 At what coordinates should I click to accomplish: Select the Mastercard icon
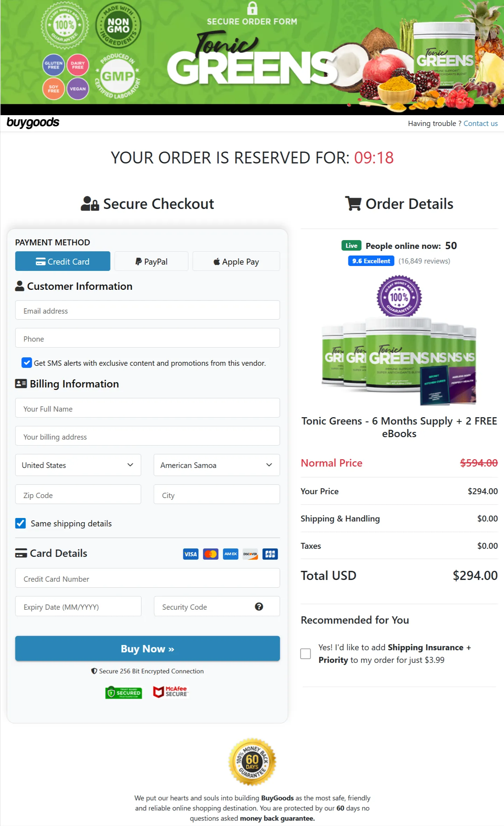tap(210, 554)
